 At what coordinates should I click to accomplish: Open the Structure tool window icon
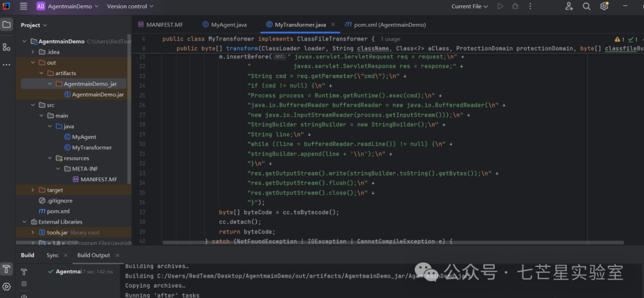[6, 47]
